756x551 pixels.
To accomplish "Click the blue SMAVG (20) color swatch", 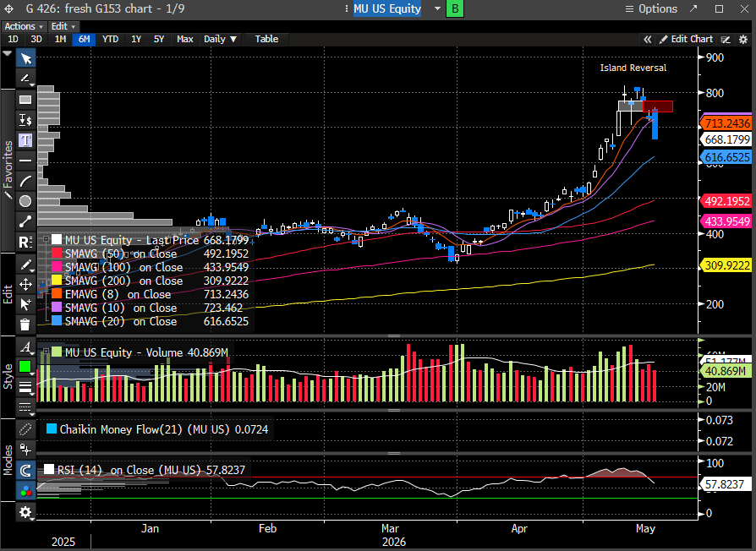I will (57, 321).
